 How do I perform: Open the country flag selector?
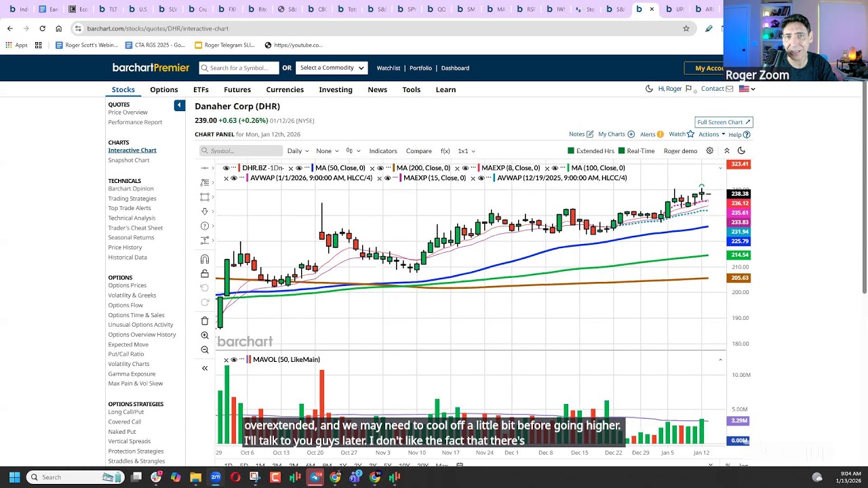pyautogui.click(x=747, y=89)
